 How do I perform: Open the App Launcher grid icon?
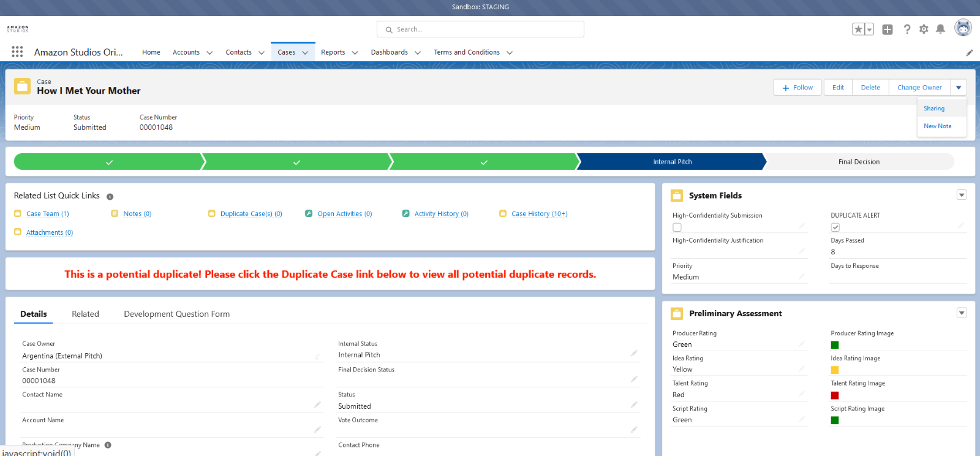pyautogui.click(x=17, y=52)
